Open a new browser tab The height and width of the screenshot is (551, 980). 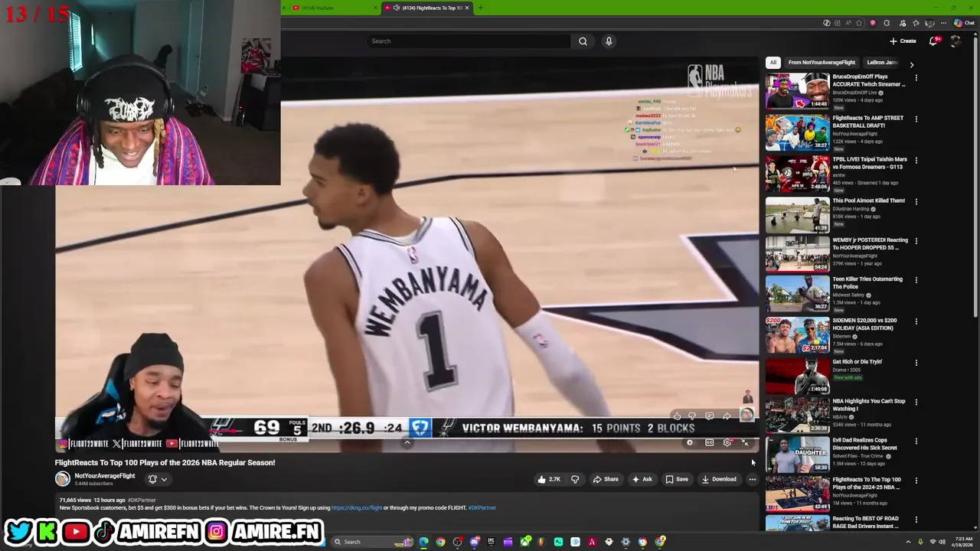pyautogui.click(x=480, y=8)
